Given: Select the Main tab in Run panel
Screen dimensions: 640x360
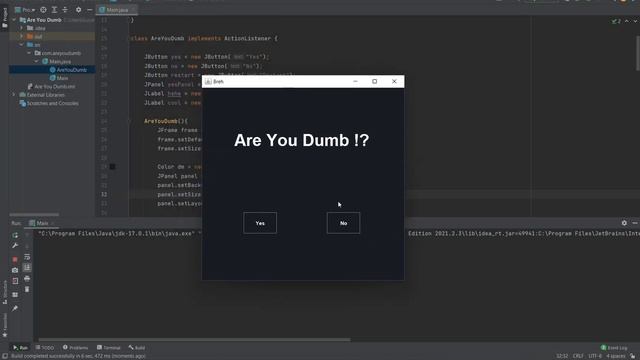Looking at the screenshot, I should (42, 223).
